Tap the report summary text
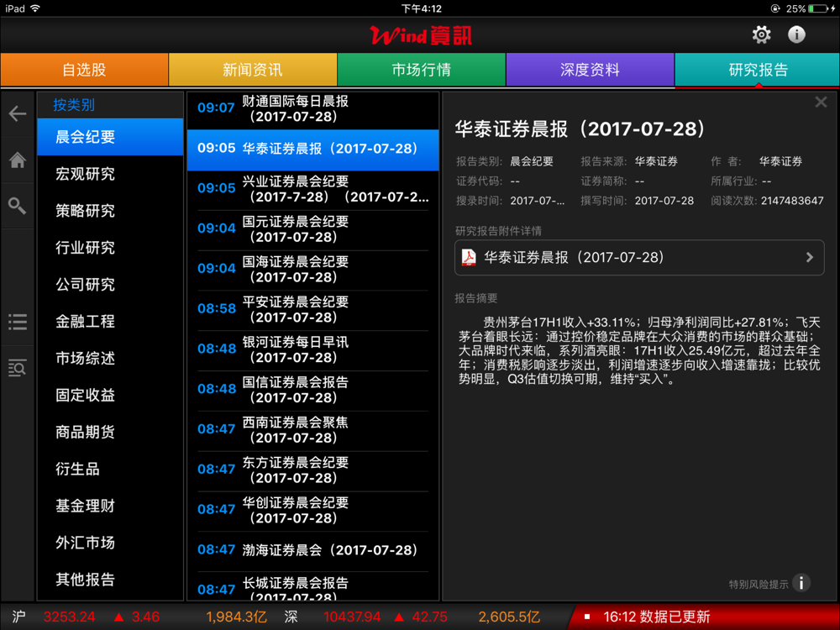 [639, 351]
